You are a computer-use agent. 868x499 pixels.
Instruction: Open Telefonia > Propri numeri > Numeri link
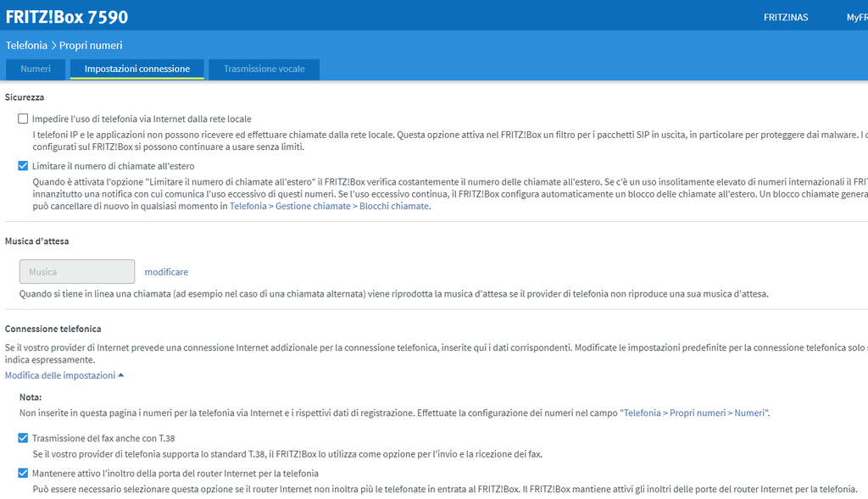click(x=694, y=413)
